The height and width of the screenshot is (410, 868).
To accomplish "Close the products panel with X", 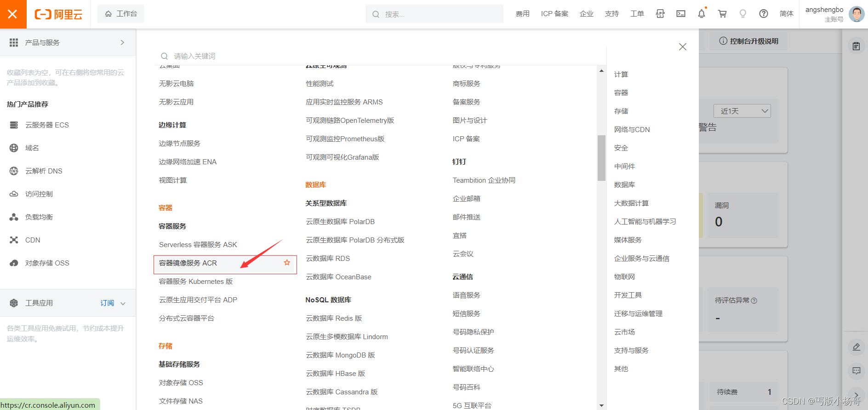I will pyautogui.click(x=683, y=47).
